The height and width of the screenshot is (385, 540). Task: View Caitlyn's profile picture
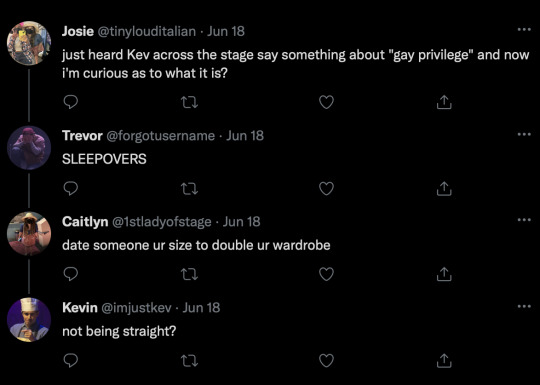pyautogui.click(x=29, y=233)
